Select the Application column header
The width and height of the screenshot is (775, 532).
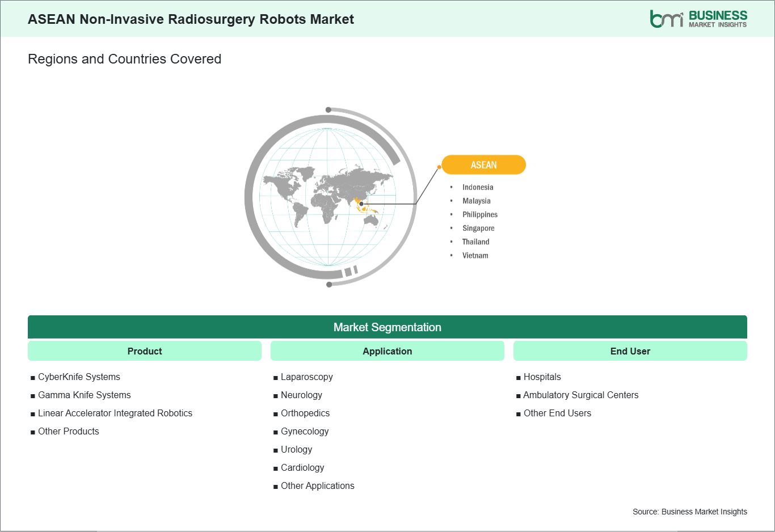tap(387, 351)
